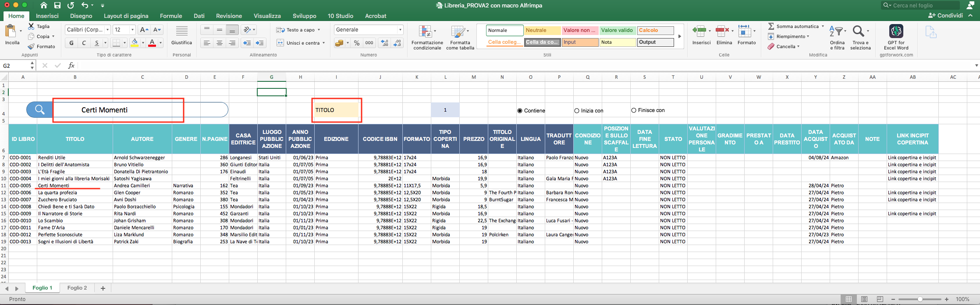The width and height of the screenshot is (980, 305).
Task: Select the TITOLO criteria cell
Action: pyautogui.click(x=336, y=110)
